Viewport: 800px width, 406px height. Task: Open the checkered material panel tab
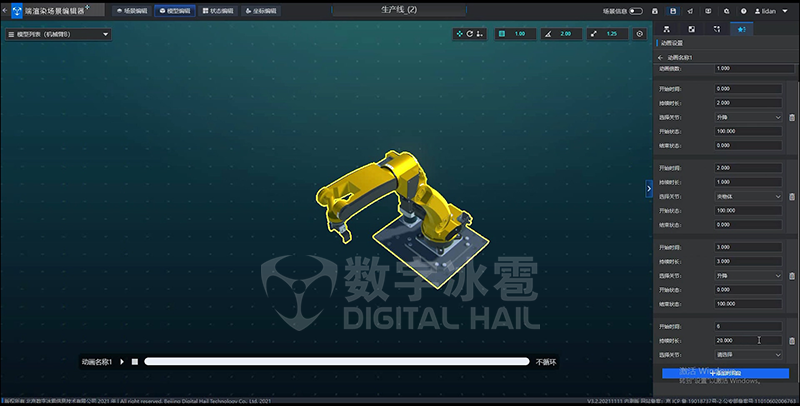point(691,29)
